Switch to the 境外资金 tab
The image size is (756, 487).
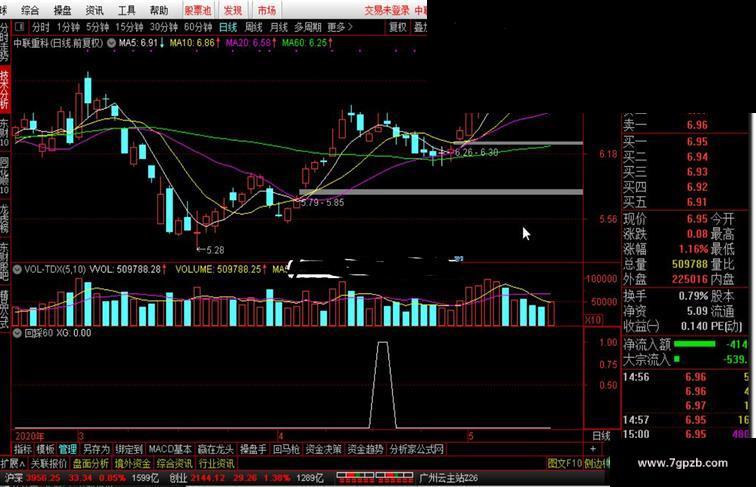point(133,464)
